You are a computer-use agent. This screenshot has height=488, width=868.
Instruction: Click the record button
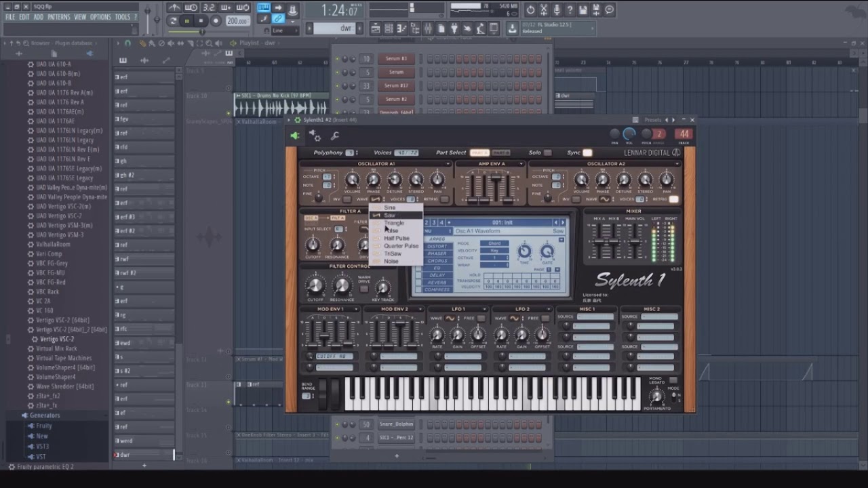(x=216, y=21)
